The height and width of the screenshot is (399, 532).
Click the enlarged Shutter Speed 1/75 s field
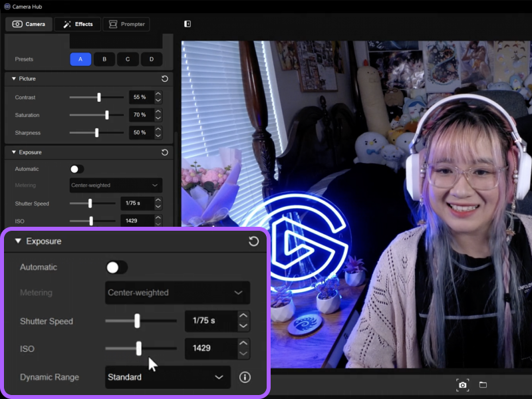pos(211,321)
